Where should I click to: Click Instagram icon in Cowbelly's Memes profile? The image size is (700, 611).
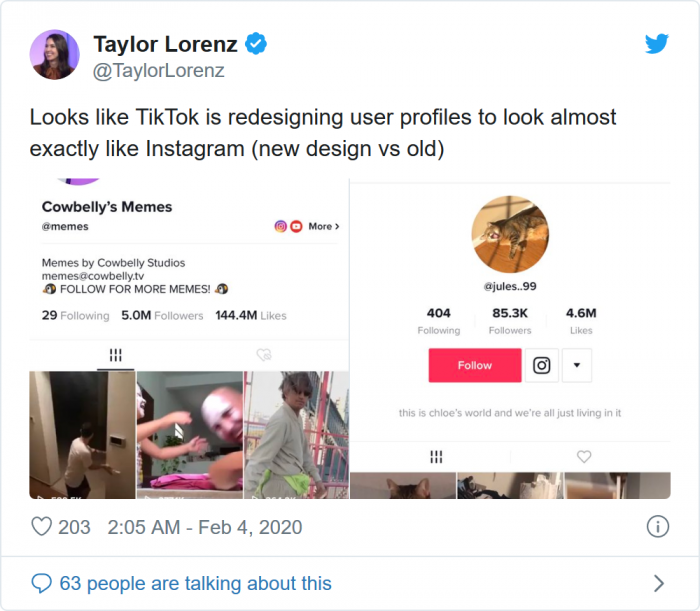[x=281, y=226]
